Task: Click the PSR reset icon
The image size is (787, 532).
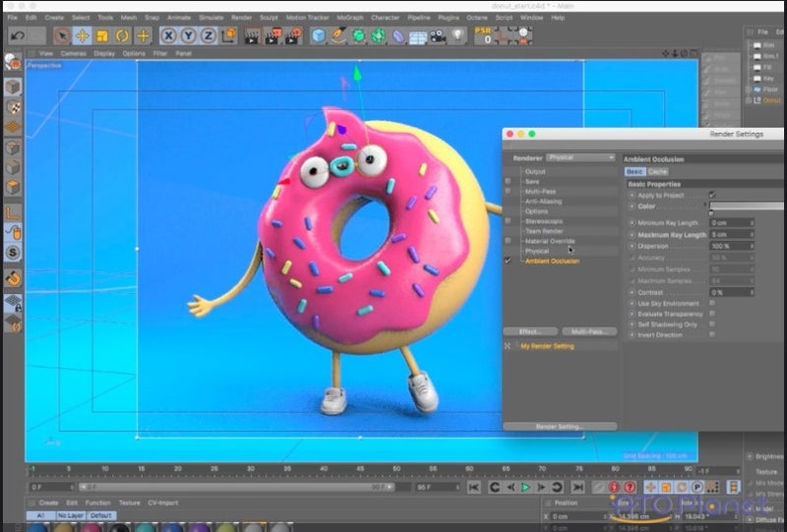Action: point(483,35)
